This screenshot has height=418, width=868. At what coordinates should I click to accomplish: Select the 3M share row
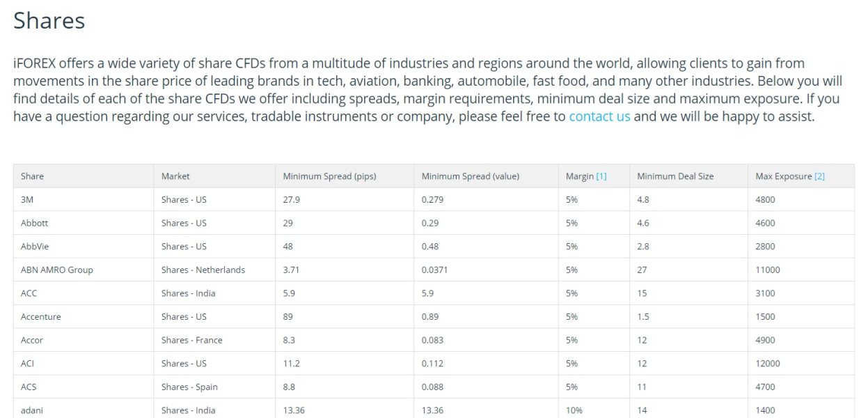[27, 200]
